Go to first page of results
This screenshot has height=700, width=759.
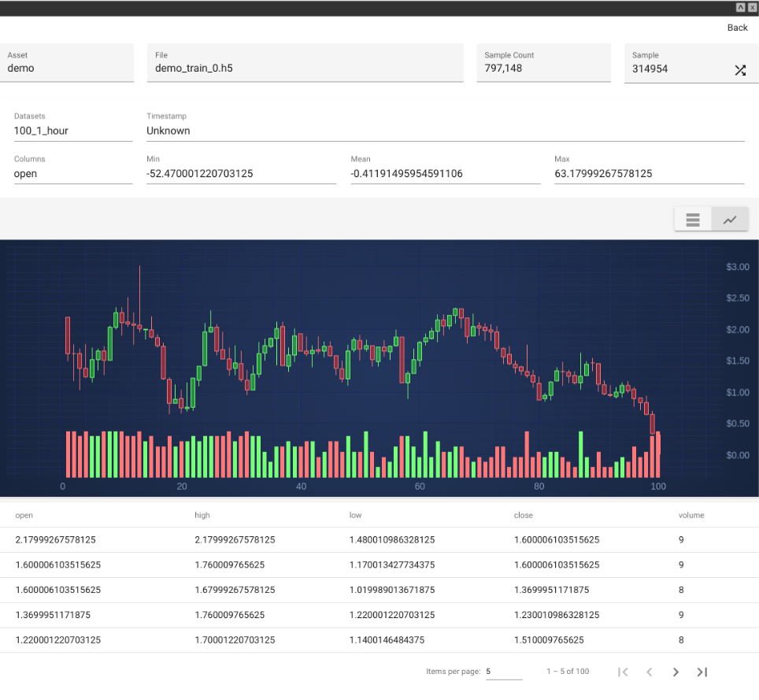(x=623, y=672)
